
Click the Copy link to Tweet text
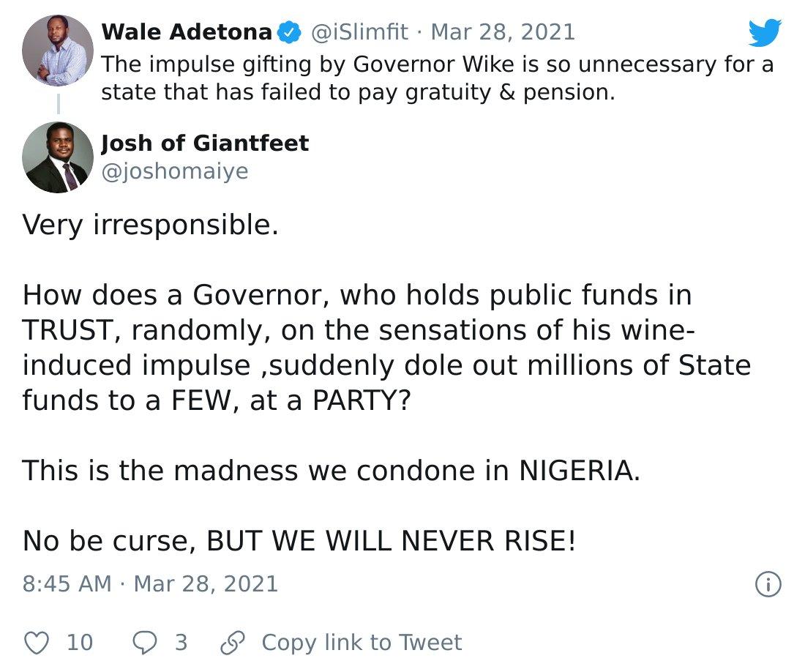(x=362, y=642)
